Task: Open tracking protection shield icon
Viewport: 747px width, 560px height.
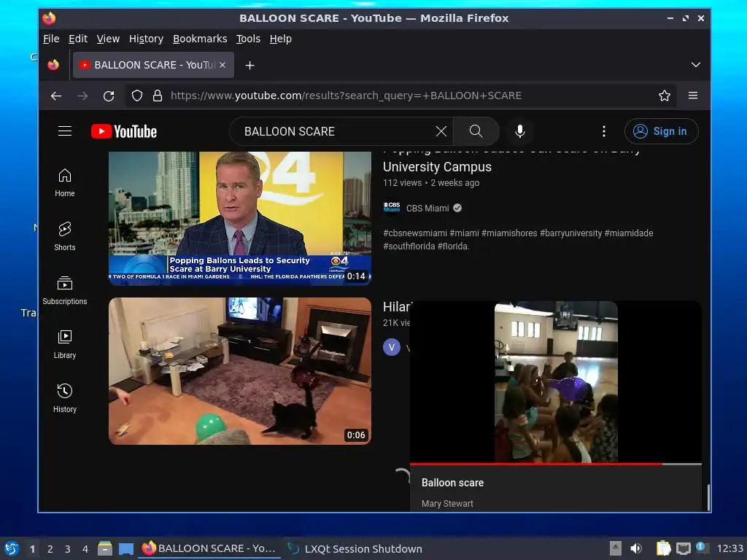Action: pyautogui.click(x=136, y=96)
